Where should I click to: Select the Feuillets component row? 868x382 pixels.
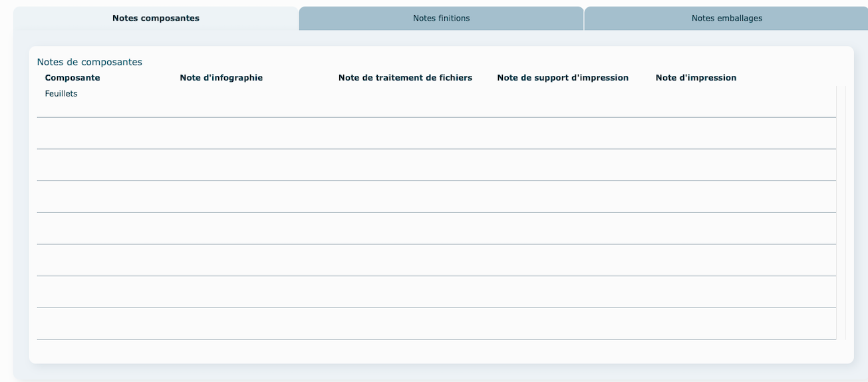pos(61,94)
